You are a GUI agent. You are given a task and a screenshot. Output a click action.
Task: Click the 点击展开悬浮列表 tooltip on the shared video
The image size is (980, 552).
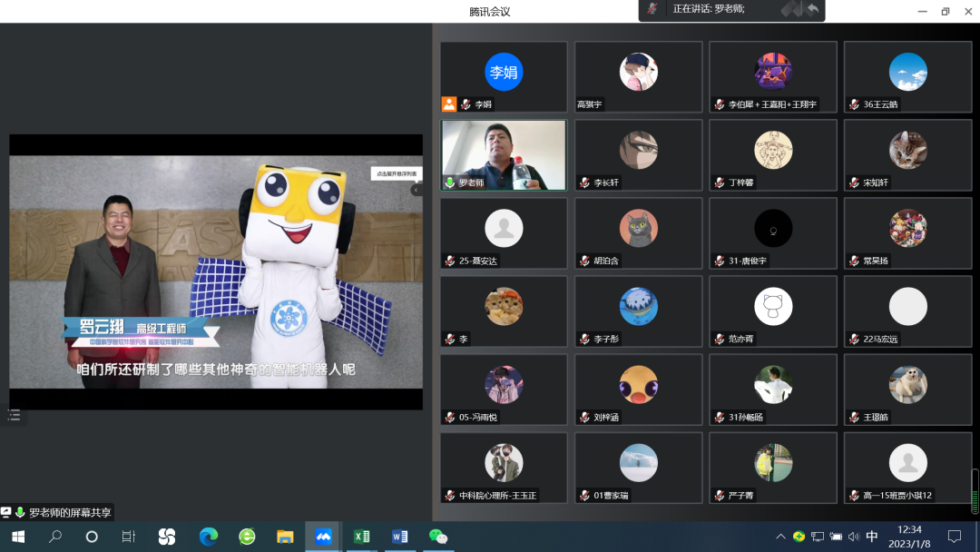click(x=396, y=173)
